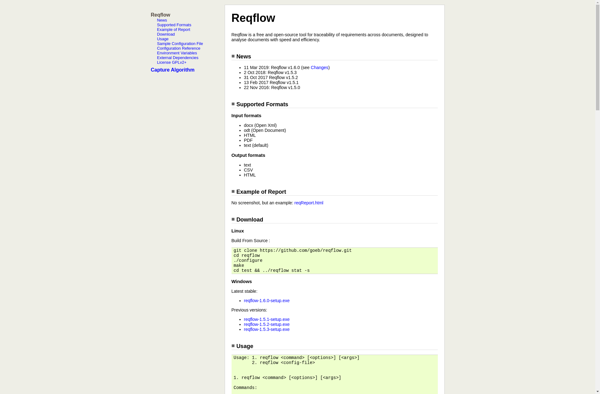Click the 'PDF' input format item

(248, 141)
